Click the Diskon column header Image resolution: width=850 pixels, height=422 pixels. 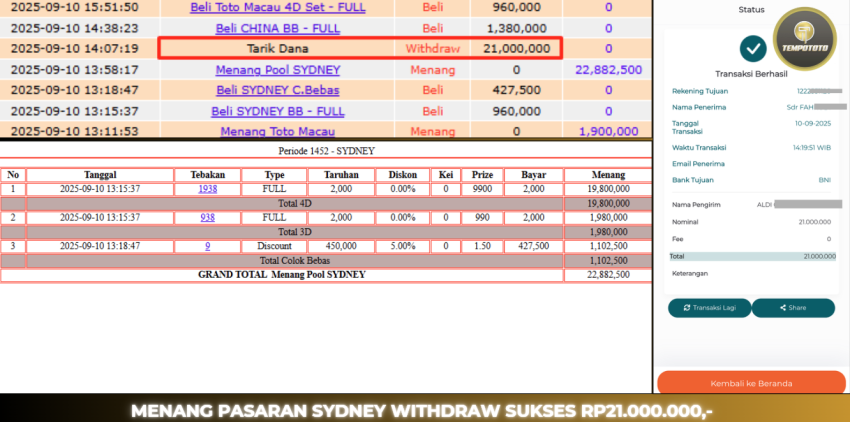(403, 175)
